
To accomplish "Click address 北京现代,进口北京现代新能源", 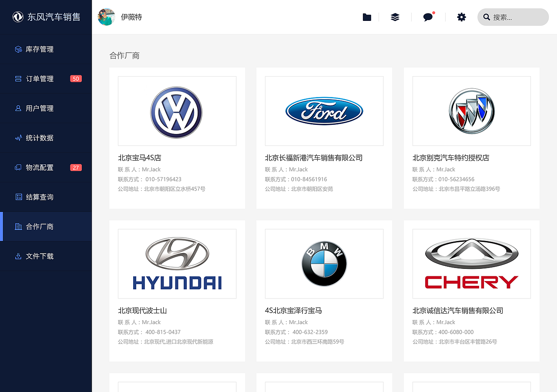I will [x=179, y=342].
